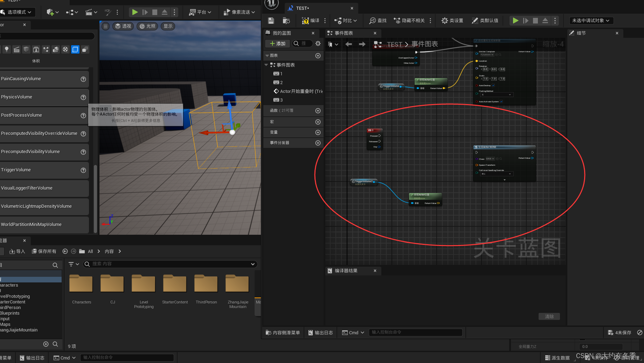Click 添加 add button in My Blueprint

[277, 43]
